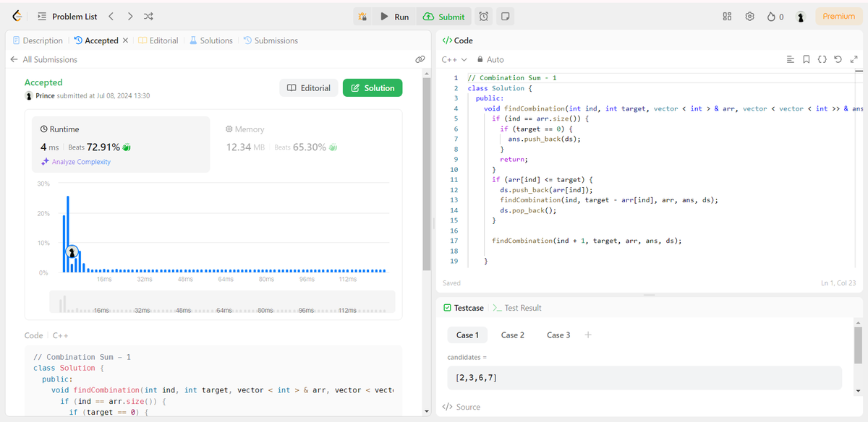Click the testcase panel scrollbar up arrow
Viewport: 868px width, 422px height.
pos(858,322)
